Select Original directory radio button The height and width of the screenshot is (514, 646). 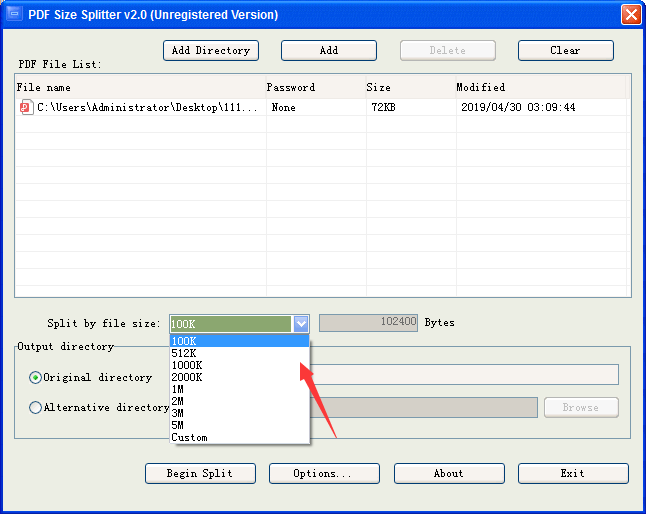[35, 377]
